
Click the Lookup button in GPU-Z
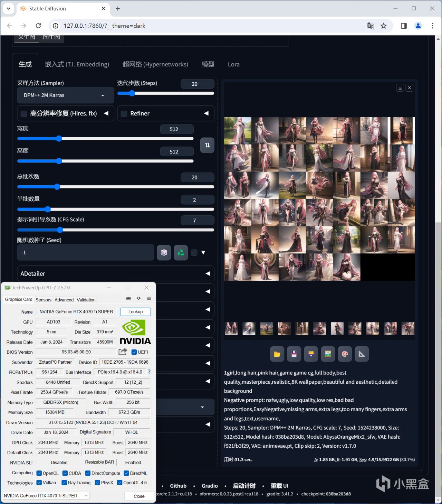coord(136,312)
